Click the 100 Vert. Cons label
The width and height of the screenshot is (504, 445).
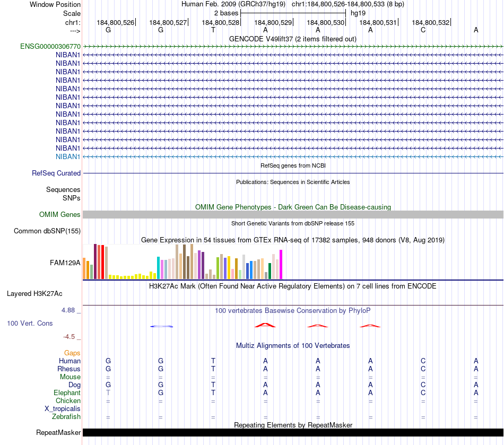click(30, 323)
